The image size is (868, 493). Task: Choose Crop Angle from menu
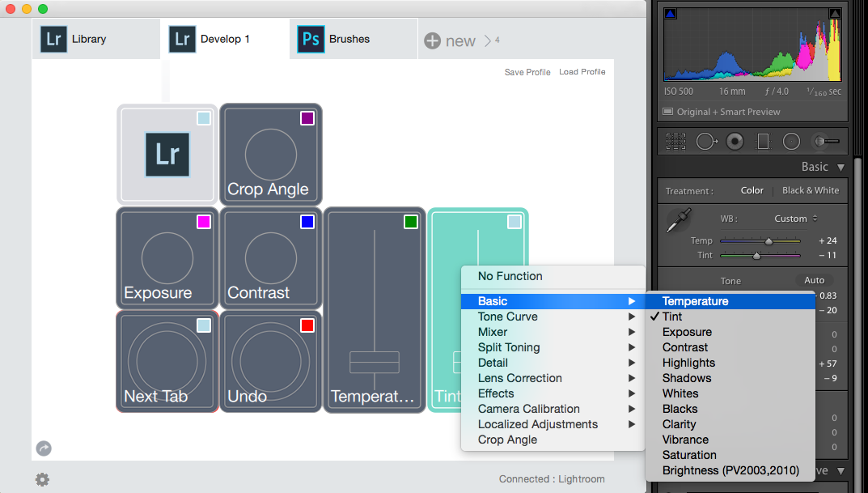[553, 440]
